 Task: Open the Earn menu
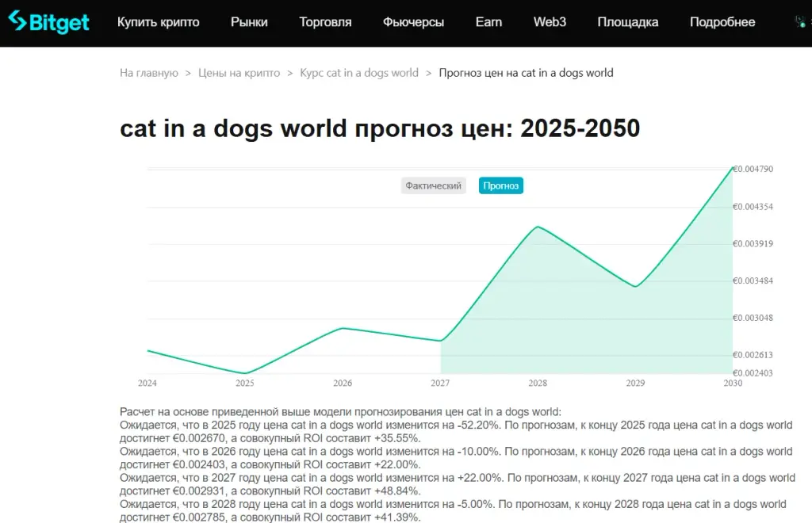tap(488, 22)
